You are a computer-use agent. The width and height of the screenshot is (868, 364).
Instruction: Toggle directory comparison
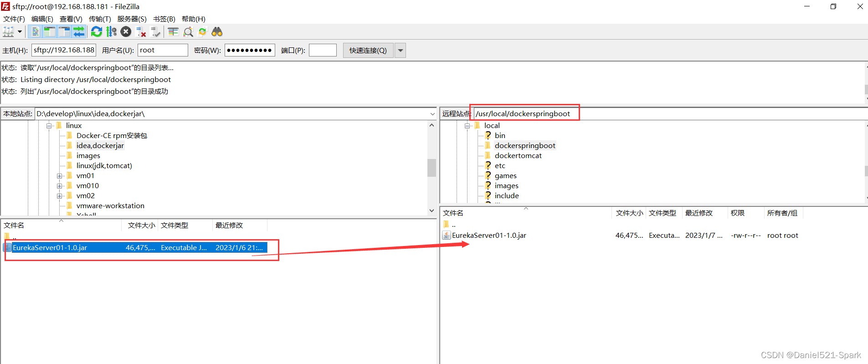tap(188, 32)
